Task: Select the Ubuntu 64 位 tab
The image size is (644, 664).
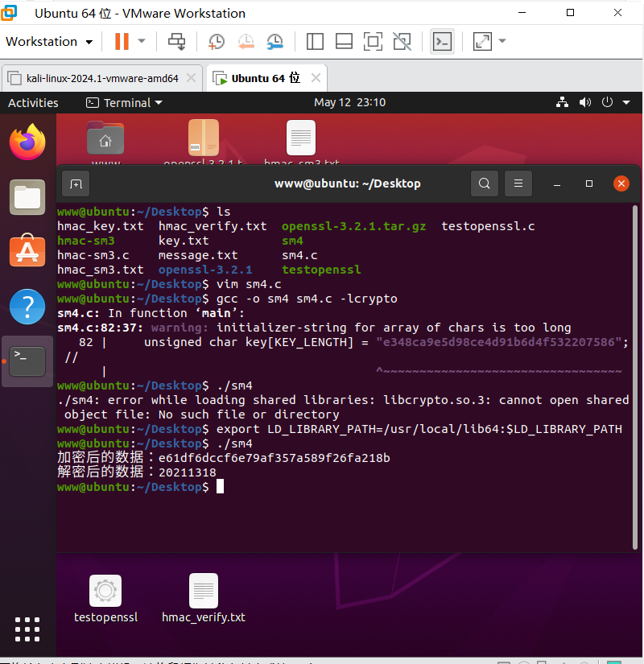Action: [x=266, y=78]
